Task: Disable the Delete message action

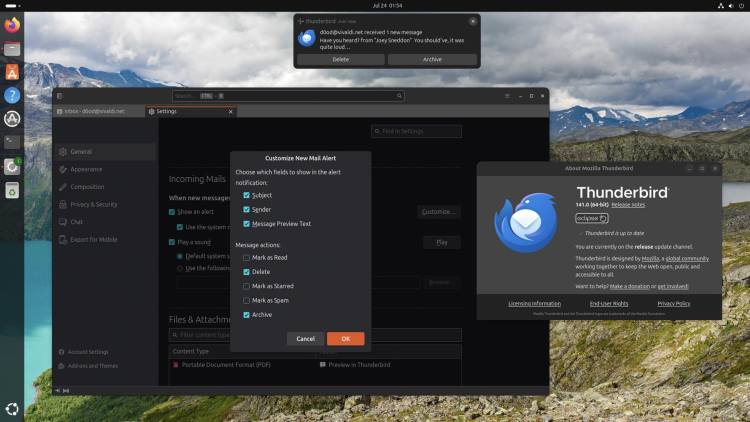Action: [246, 272]
